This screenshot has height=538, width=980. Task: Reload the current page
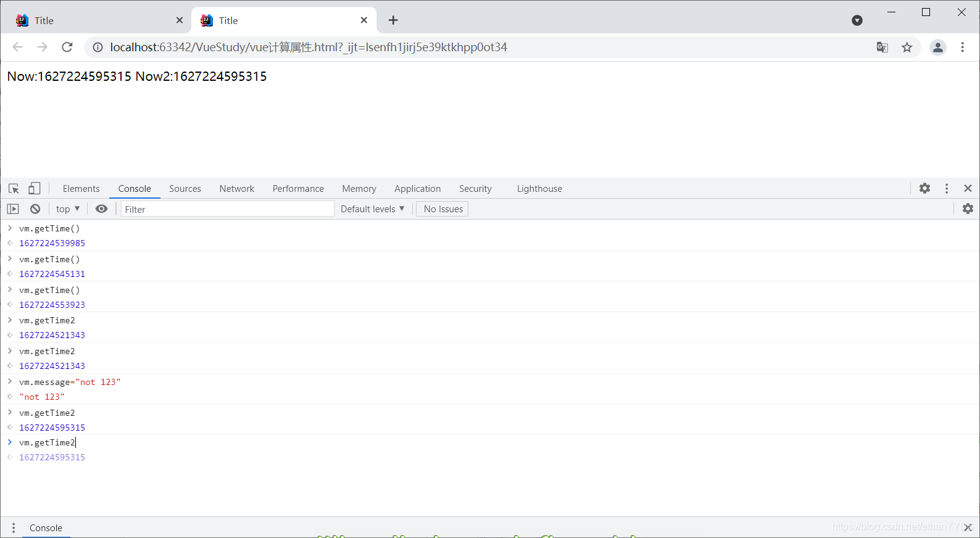point(67,47)
